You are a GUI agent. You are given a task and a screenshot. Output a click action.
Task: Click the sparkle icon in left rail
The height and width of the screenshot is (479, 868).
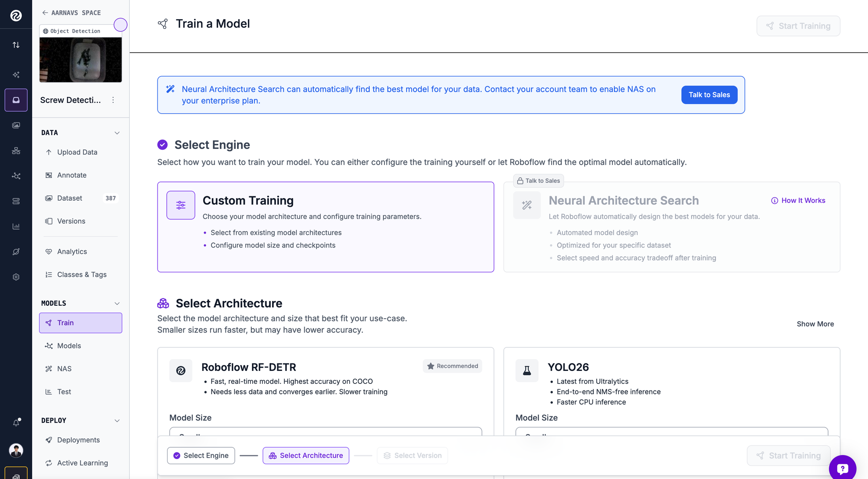pos(16,75)
